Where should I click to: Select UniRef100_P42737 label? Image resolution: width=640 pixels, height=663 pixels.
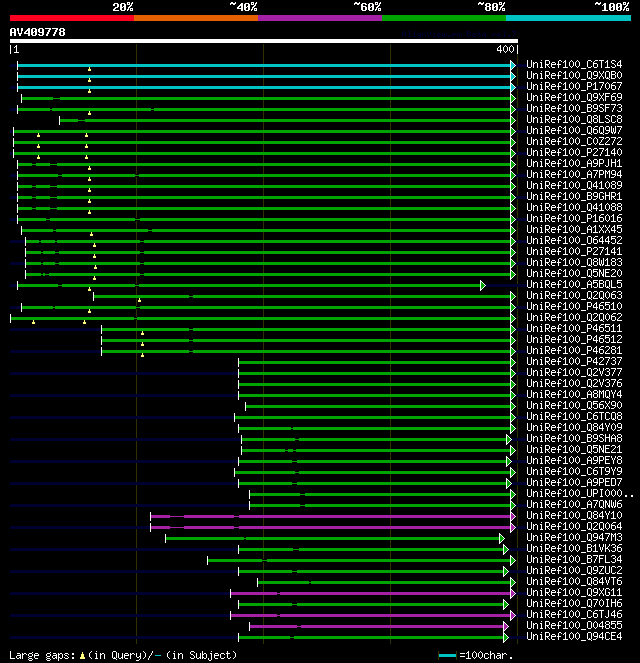click(574, 361)
